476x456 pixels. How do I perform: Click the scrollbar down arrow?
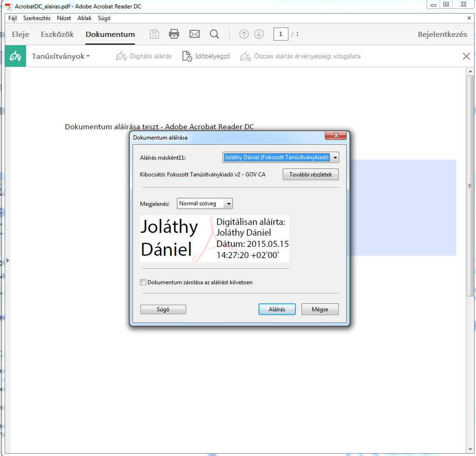[470, 449]
